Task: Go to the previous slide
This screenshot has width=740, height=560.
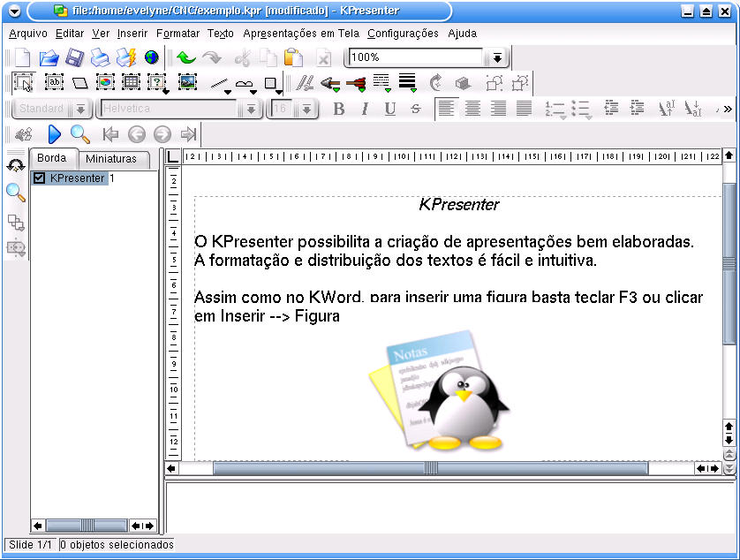Action: [136, 134]
